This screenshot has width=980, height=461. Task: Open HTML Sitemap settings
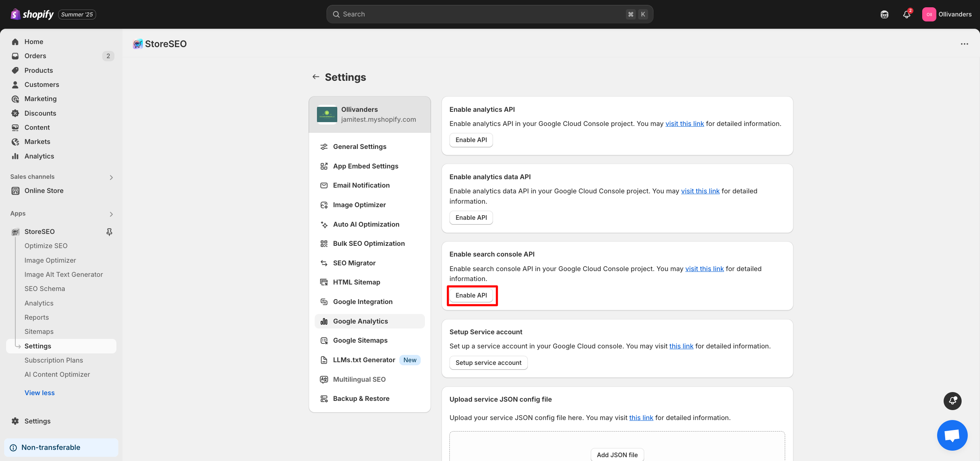point(369,282)
